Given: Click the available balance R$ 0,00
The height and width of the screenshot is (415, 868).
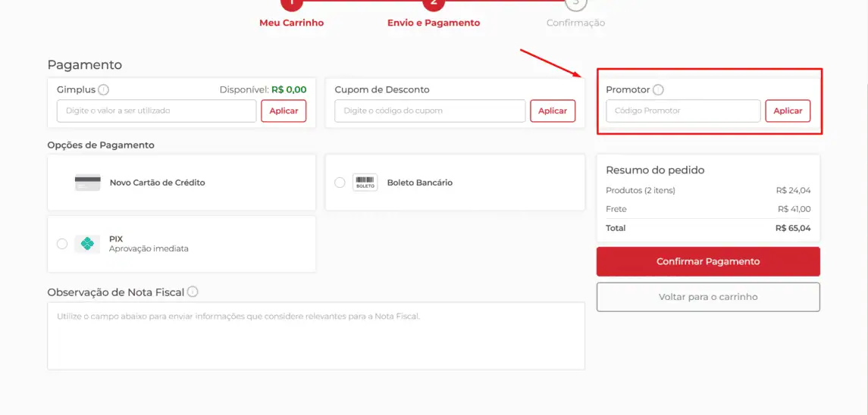Looking at the screenshot, I should [289, 89].
